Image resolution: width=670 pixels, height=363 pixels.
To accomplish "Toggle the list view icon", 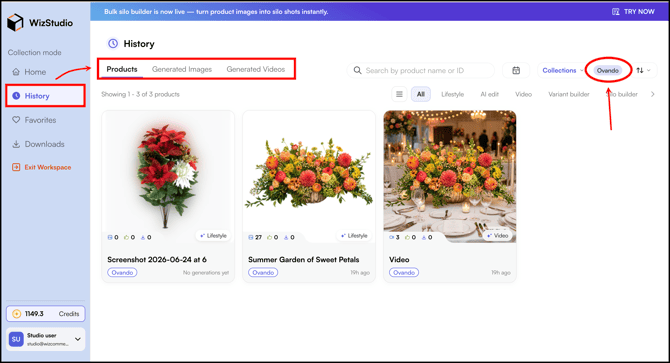I will point(399,94).
